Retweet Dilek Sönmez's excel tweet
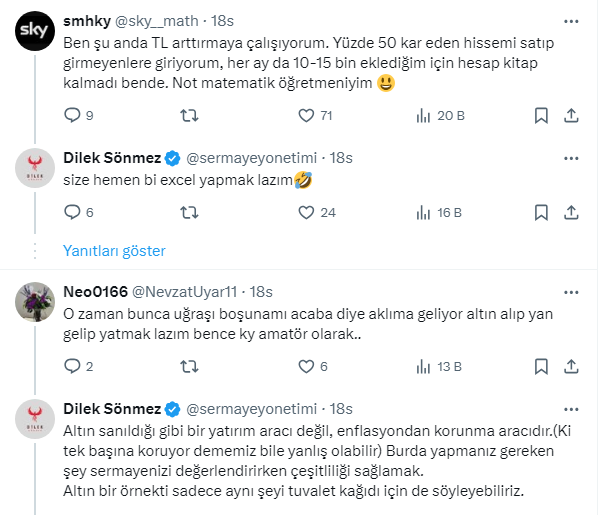The image size is (603, 515). pyautogui.click(x=188, y=212)
